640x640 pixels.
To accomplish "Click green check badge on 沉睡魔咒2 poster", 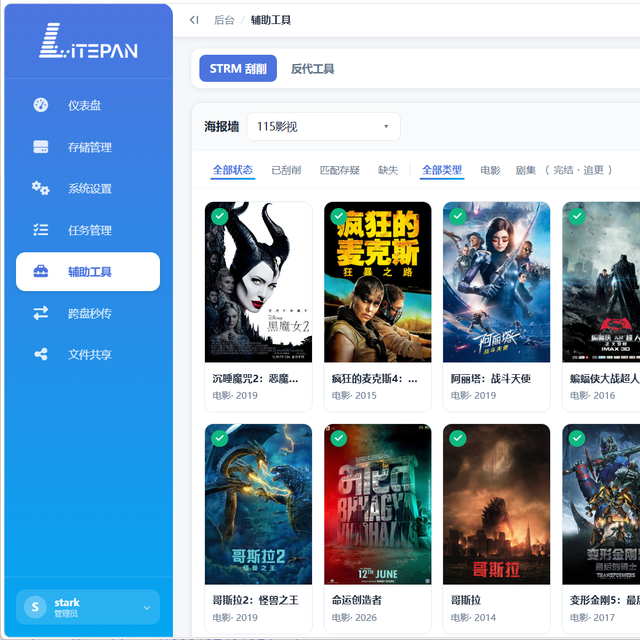I will 220,216.
